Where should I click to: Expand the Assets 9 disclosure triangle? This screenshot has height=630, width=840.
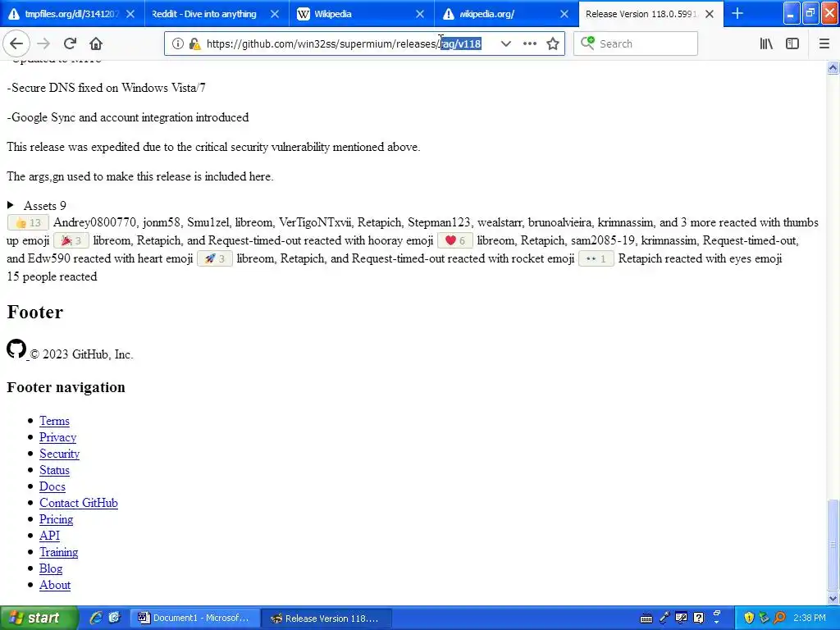pyautogui.click(x=10, y=205)
